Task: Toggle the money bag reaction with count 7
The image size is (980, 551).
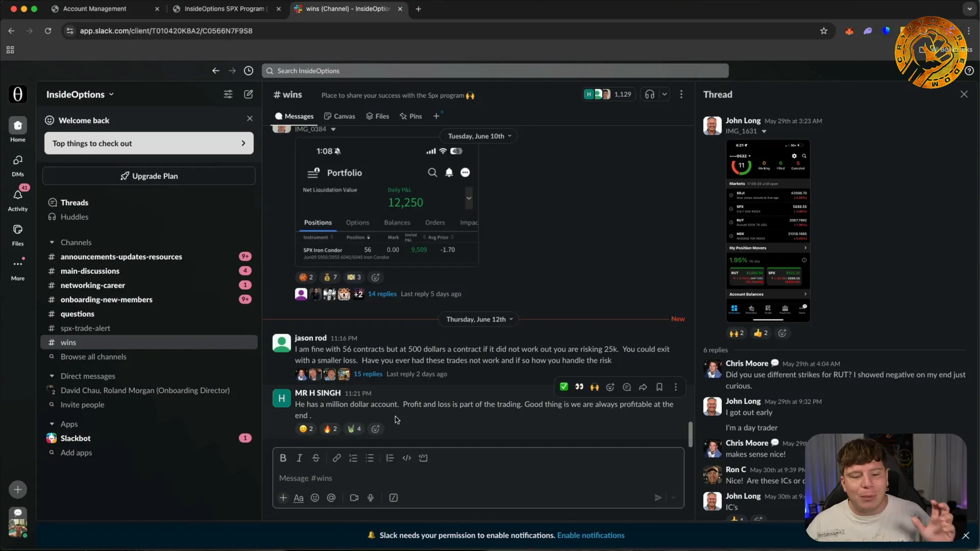Action: click(330, 278)
